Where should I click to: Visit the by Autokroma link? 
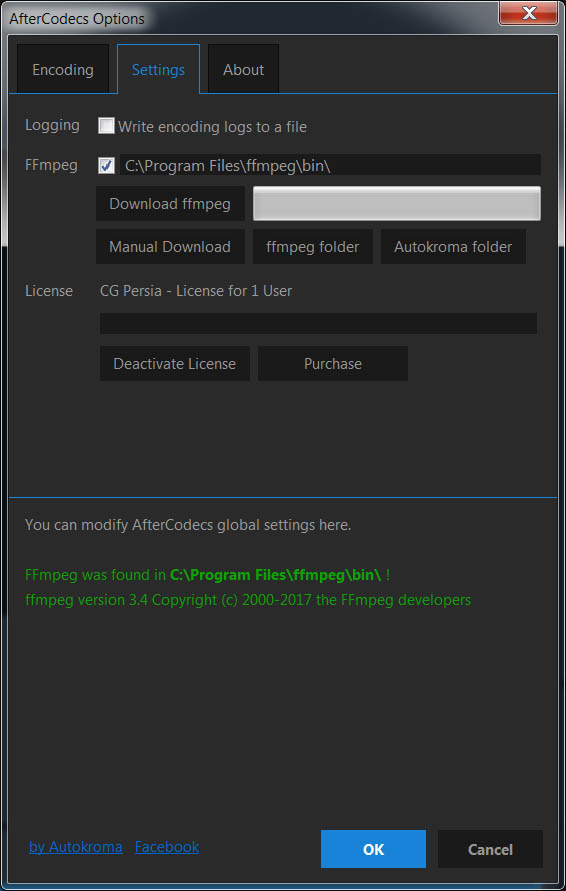click(76, 847)
